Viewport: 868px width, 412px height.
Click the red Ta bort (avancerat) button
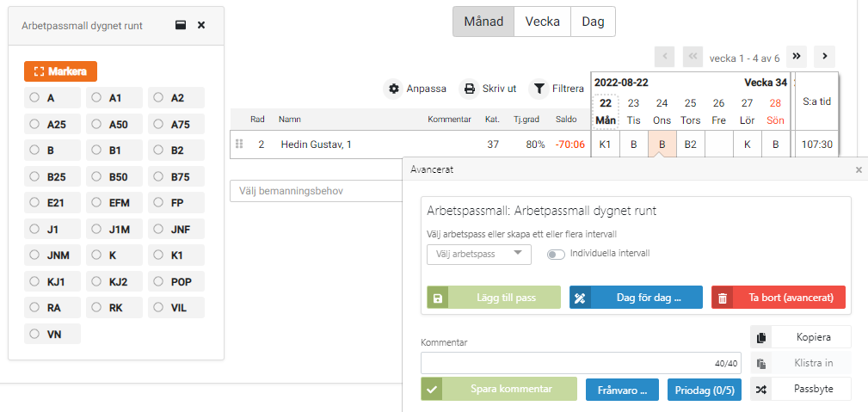(778, 298)
